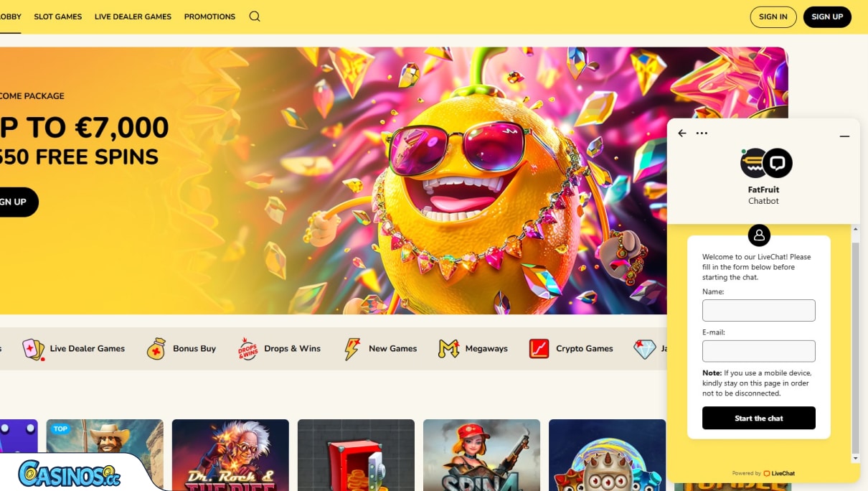Select the New Games category label

click(x=392, y=349)
